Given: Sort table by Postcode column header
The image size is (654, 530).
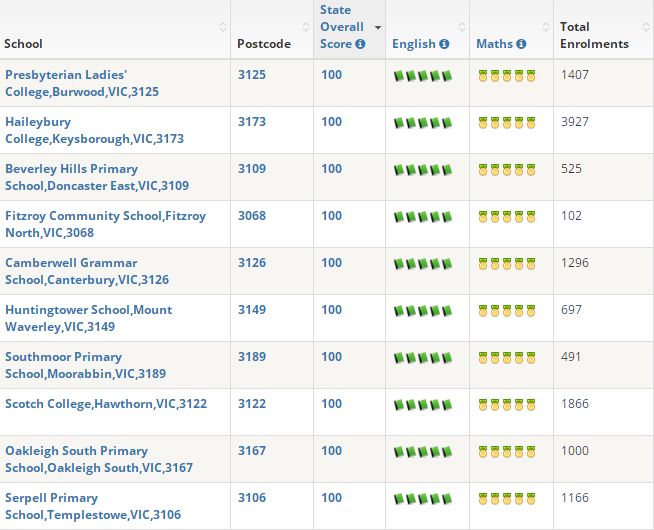Looking at the screenshot, I should pos(264,44).
